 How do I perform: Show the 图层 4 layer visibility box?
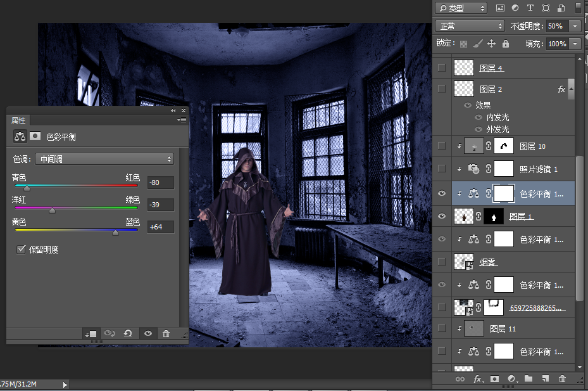coord(442,68)
